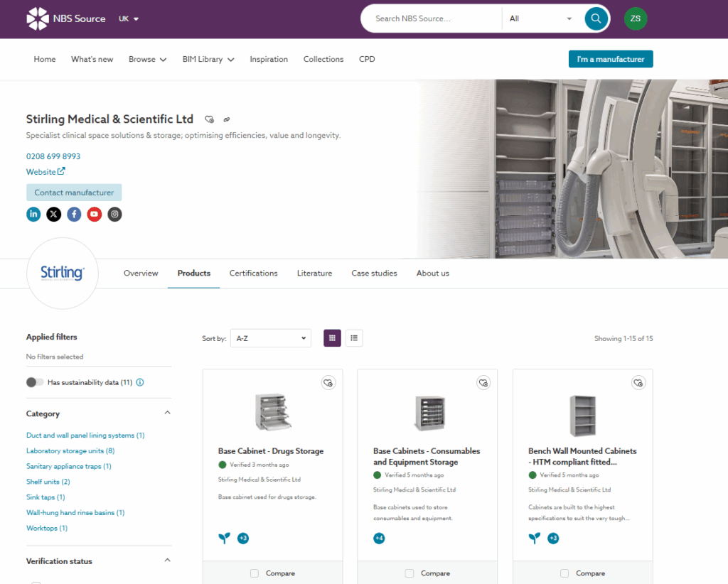Click Contact manufacturer button
Screen dimensions: 728x584
pyautogui.click(x=74, y=193)
